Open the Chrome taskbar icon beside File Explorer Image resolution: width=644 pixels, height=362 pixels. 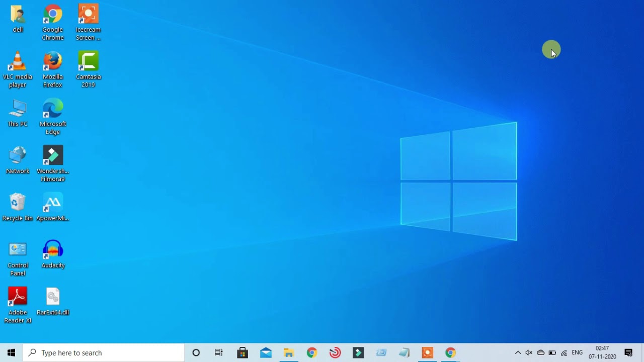(312, 352)
